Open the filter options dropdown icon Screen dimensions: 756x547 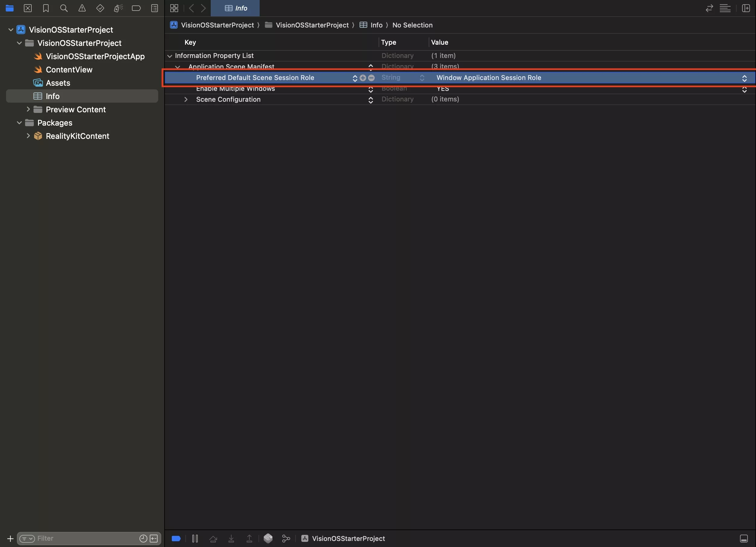27,538
